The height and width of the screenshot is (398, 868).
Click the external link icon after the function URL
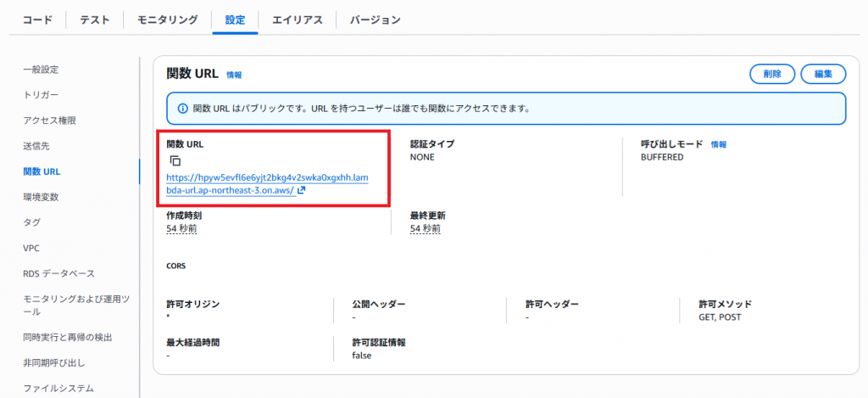click(301, 191)
